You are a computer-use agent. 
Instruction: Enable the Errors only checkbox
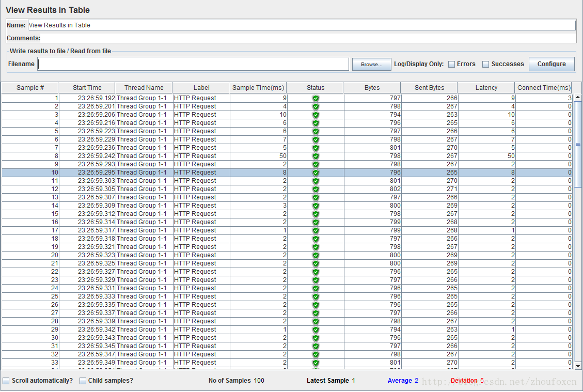tap(451, 65)
